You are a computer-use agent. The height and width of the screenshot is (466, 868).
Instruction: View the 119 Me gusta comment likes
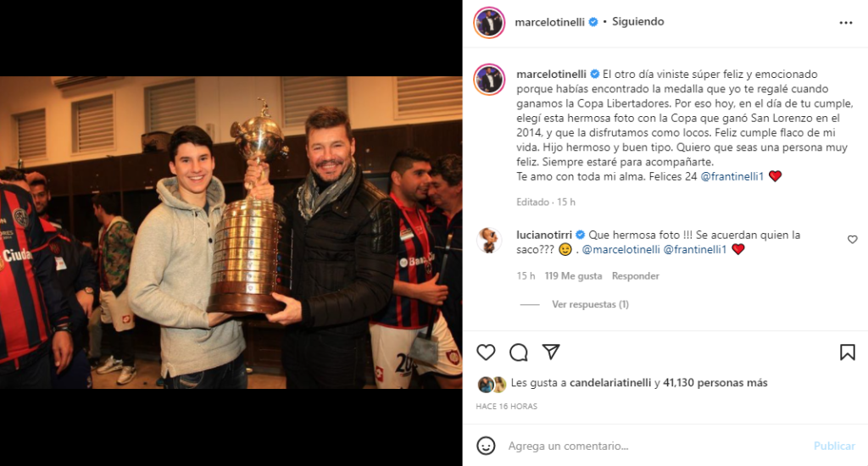coord(573,275)
